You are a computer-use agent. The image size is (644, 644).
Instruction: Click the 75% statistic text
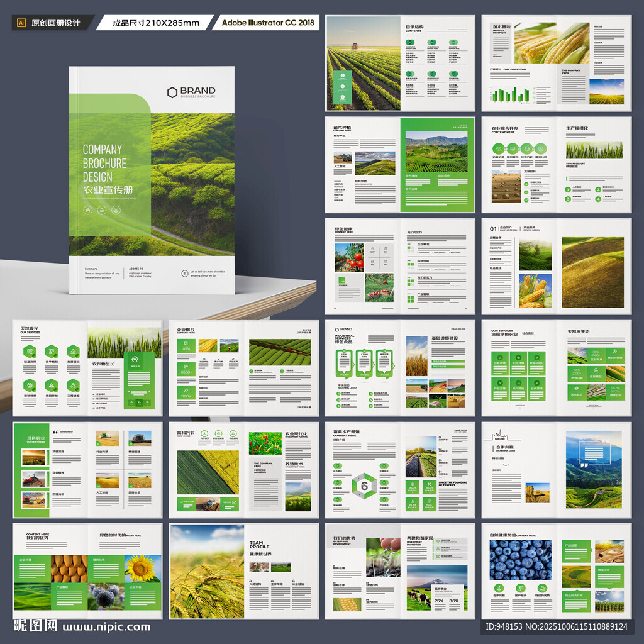click(438, 601)
